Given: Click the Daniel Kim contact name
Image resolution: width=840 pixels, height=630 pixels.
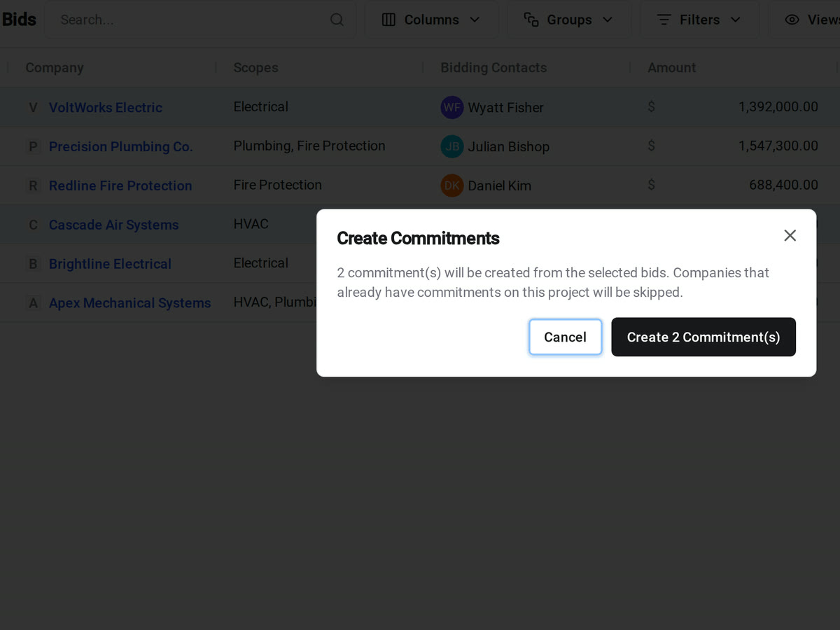Looking at the screenshot, I should (x=499, y=186).
